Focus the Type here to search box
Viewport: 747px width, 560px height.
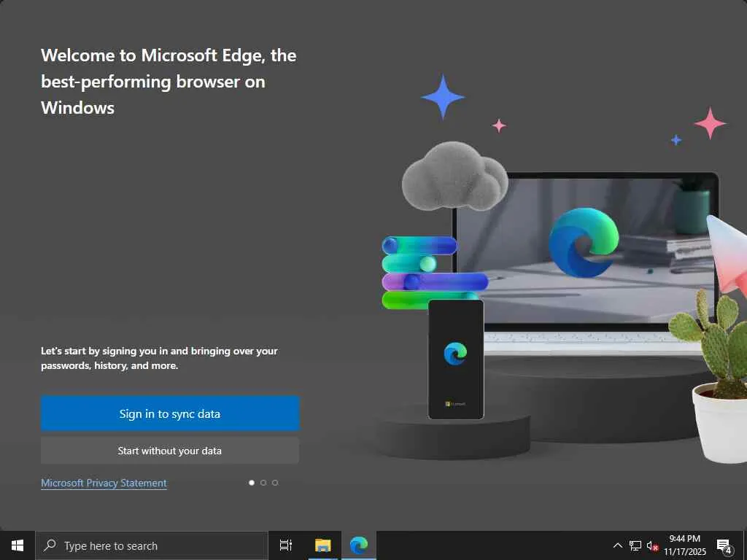[152, 545]
